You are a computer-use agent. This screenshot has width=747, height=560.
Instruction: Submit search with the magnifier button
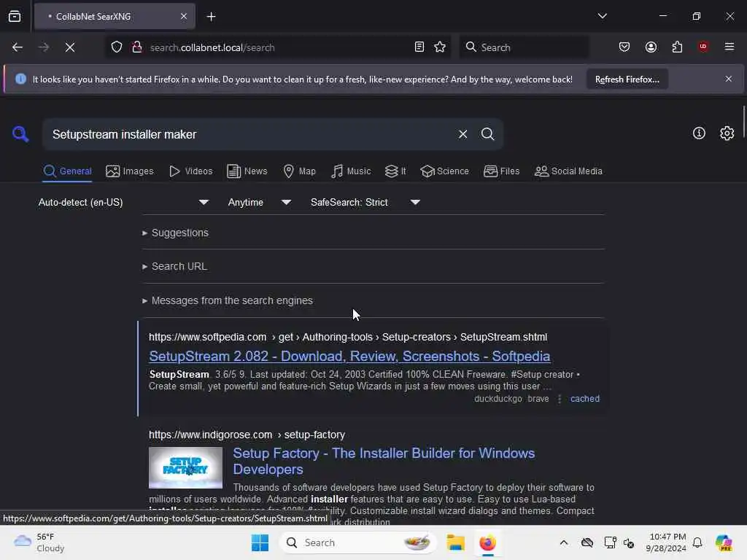click(x=487, y=134)
